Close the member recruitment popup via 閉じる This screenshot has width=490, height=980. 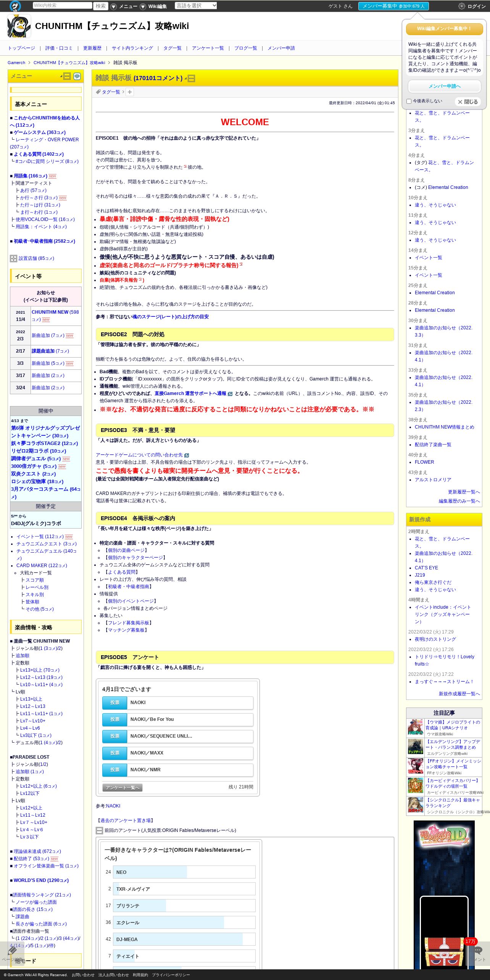[468, 102]
